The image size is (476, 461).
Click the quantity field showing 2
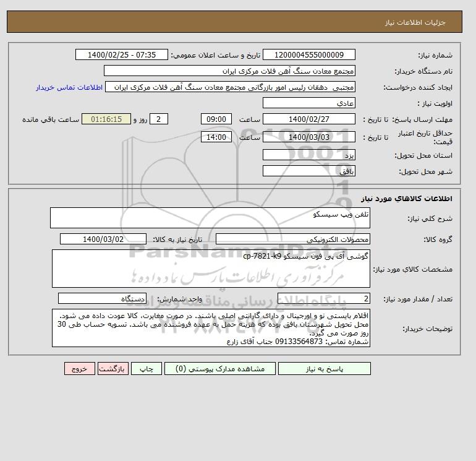point(323,298)
